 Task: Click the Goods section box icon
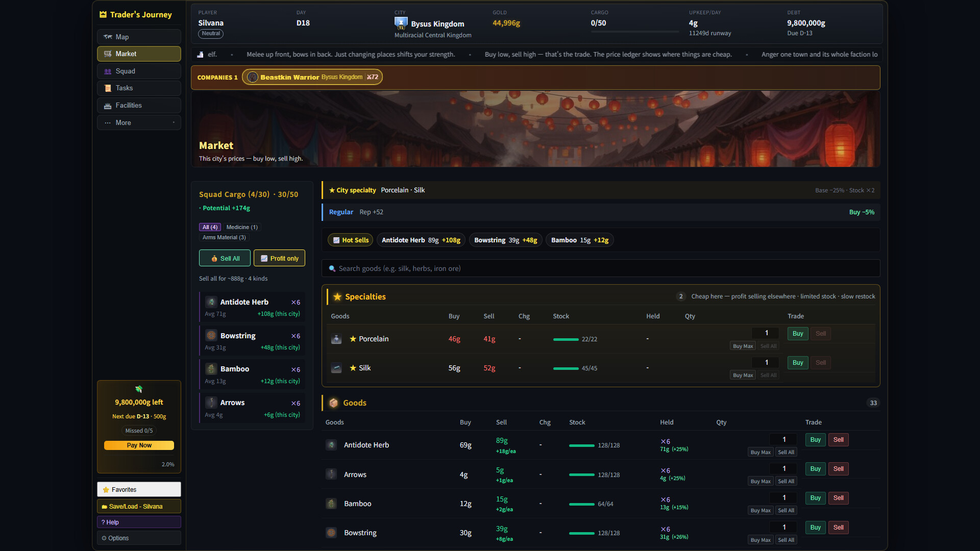point(334,403)
